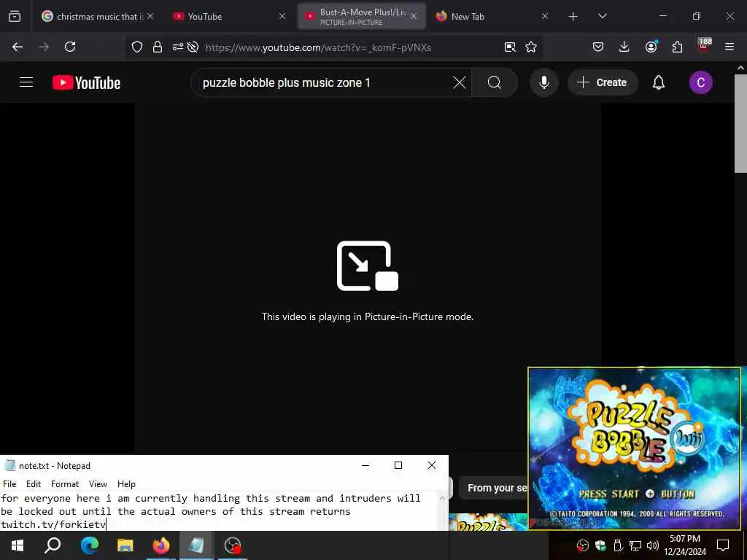
Task: Go to YouTube home via logo
Action: tap(86, 82)
